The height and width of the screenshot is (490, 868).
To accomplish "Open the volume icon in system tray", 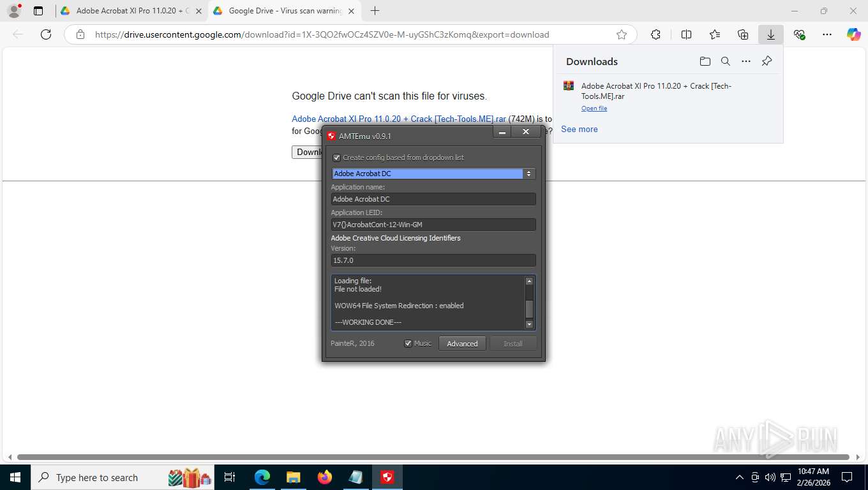I will (770, 477).
